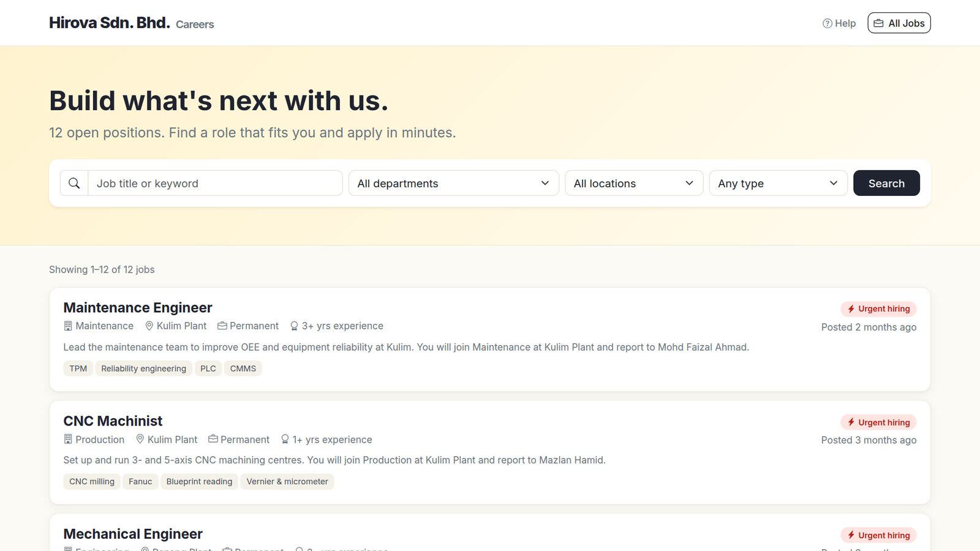Viewport: 980px width, 551px height.
Task: Click the Search button
Action: [x=886, y=183]
